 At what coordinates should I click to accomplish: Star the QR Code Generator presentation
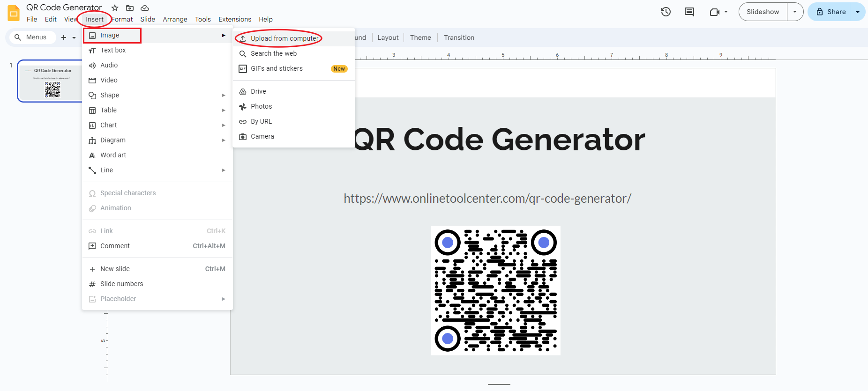[115, 8]
